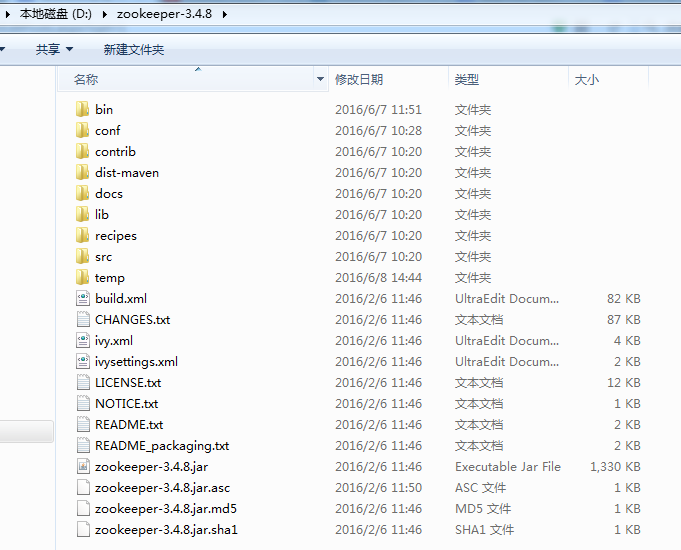Select the docs folder icon
Viewport: 681px width, 550px height.
[x=83, y=193]
